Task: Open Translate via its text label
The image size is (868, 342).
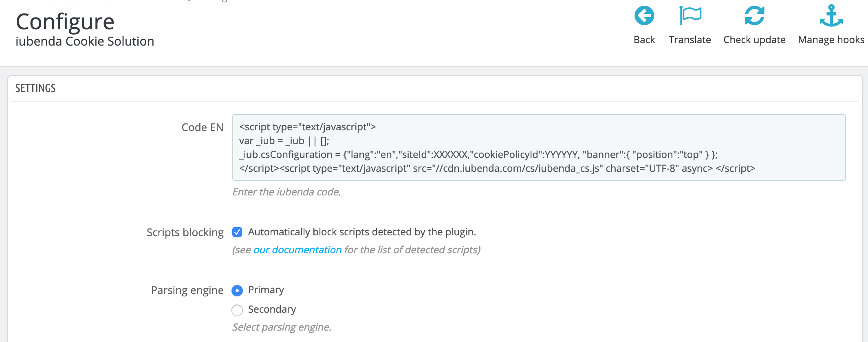Action: click(690, 40)
